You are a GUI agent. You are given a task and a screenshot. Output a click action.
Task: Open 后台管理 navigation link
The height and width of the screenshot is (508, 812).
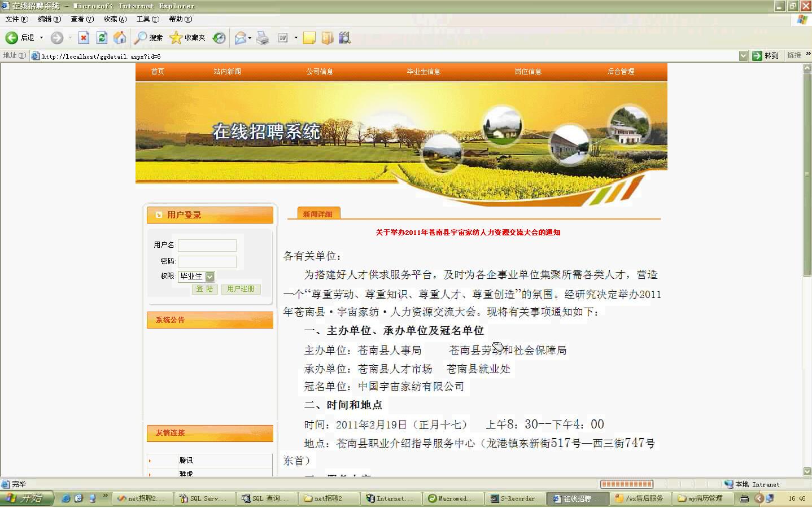(621, 72)
